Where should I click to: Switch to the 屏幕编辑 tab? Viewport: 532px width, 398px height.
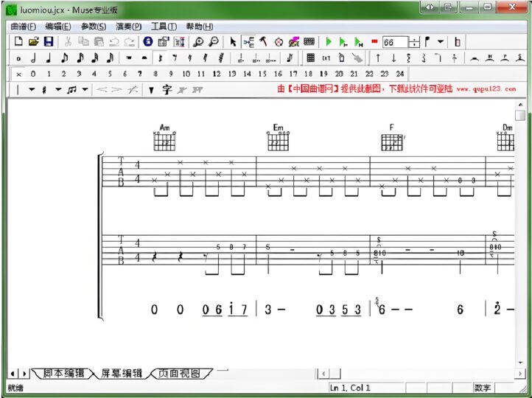pyautogui.click(x=122, y=374)
